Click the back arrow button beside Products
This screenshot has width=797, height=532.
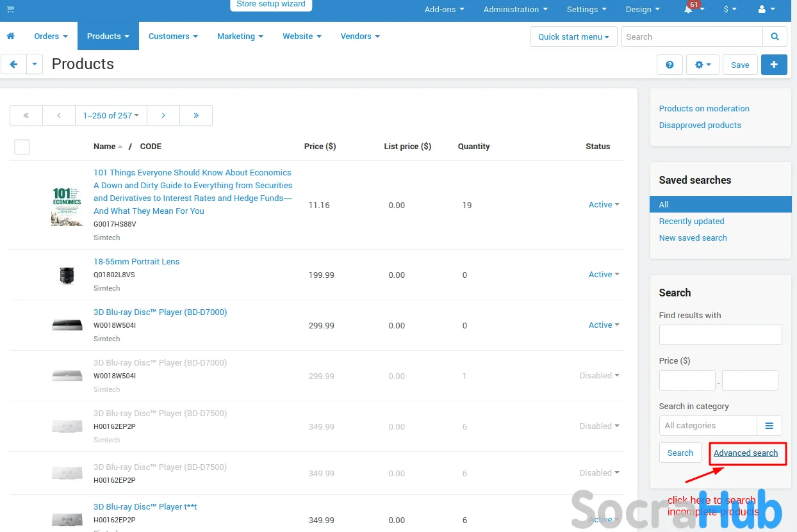[13, 64]
